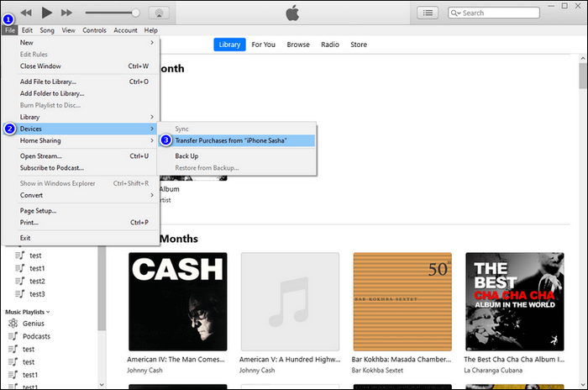Switch to the Store tab
The image size is (588, 390).
pos(359,45)
